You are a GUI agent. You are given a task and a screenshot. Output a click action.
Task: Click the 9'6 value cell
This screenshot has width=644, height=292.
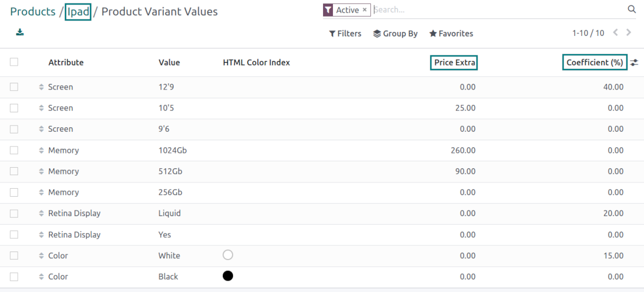[x=164, y=129]
